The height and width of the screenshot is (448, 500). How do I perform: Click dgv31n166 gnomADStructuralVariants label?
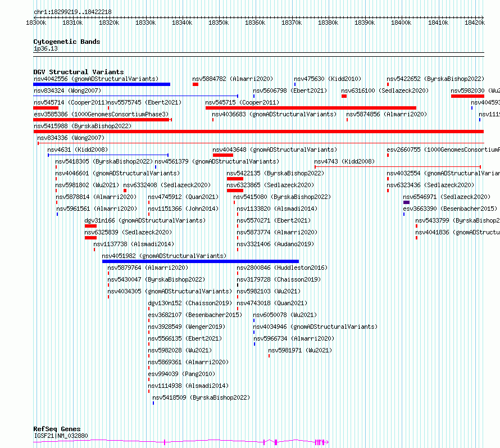(145, 220)
